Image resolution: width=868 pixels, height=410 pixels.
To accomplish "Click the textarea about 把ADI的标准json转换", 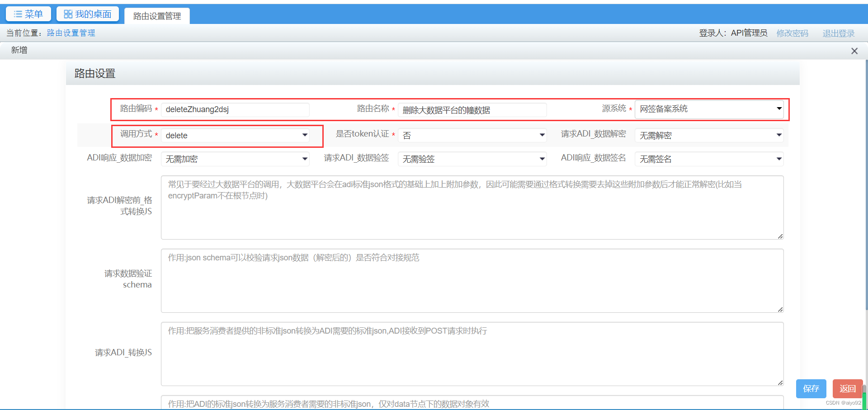I will pyautogui.click(x=472, y=403).
